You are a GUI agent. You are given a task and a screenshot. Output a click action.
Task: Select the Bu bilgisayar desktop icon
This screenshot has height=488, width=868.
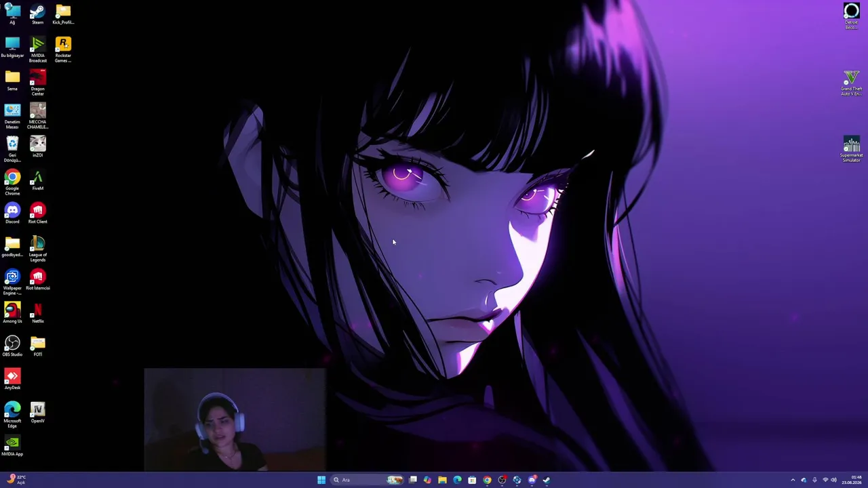pyautogui.click(x=12, y=47)
